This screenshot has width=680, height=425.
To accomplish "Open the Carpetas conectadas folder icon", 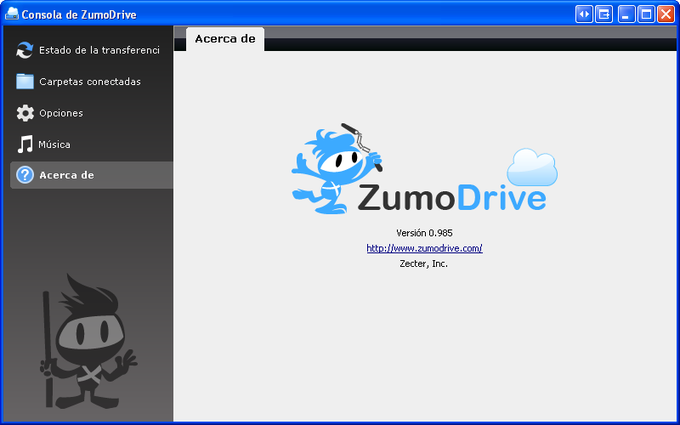I will point(25,81).
